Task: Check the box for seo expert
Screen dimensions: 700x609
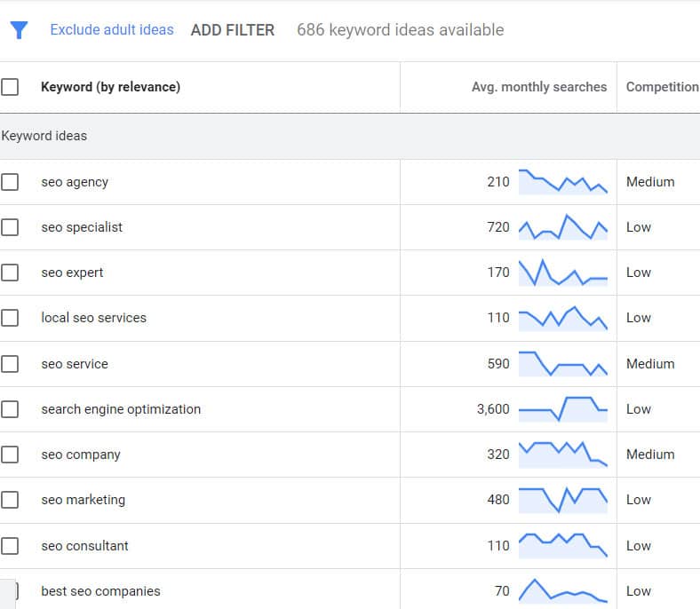Action: tap(10, 273)
